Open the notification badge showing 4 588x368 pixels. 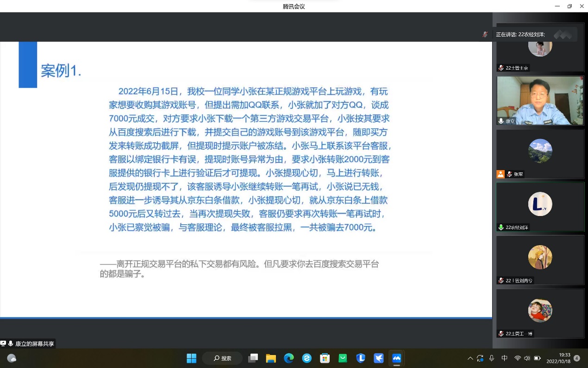point(577,358)
